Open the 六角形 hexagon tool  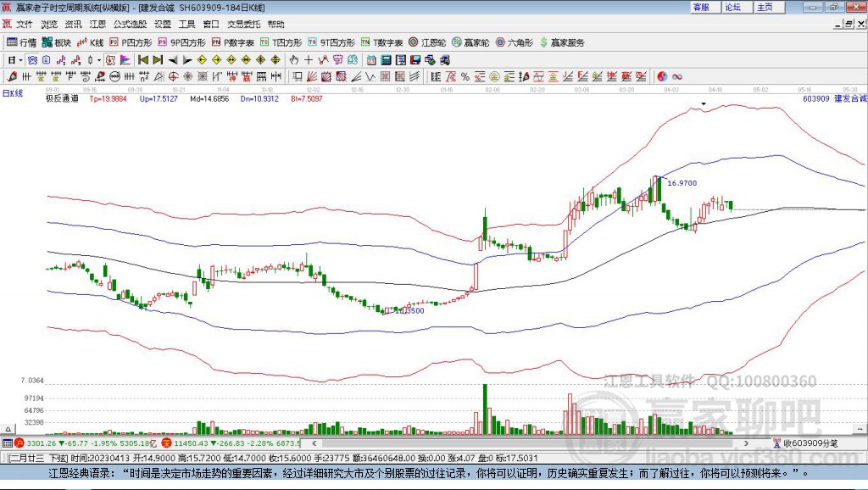(515, 42)
